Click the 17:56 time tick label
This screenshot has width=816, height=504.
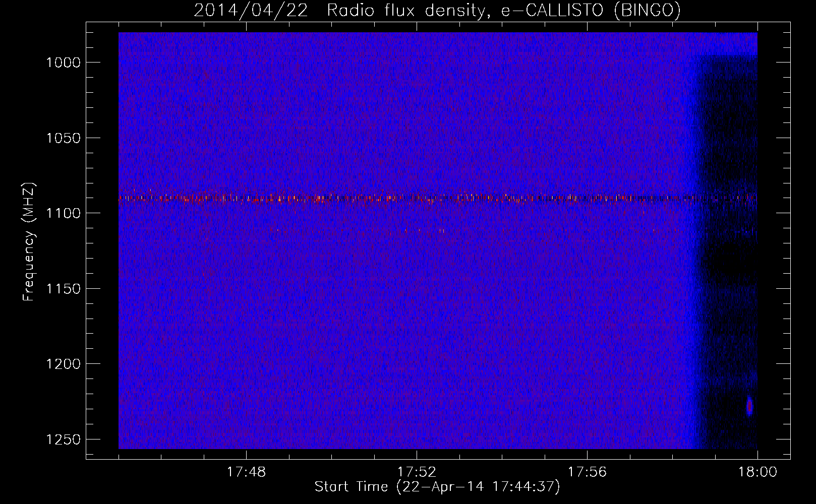coord(587,472)
